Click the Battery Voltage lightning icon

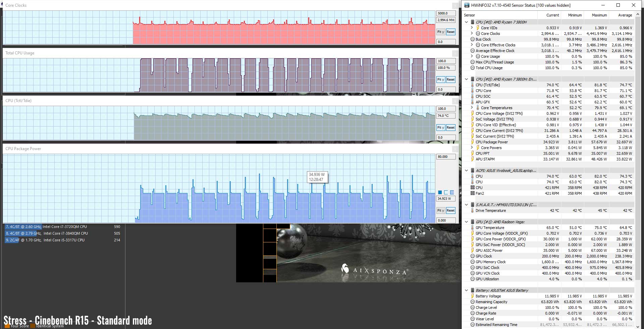(x=473, y=296)
